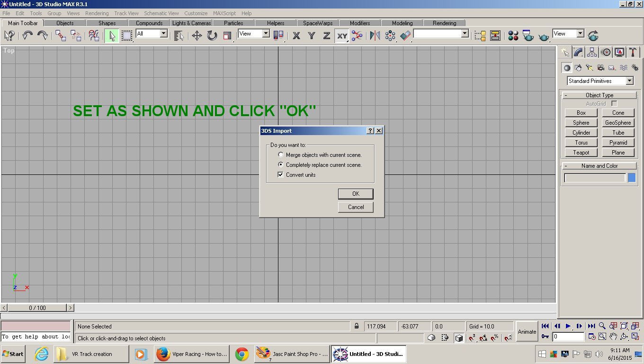Toggle the Animate button
The height and width of the screenshot is (364, 644).
[x=527, y=332]
